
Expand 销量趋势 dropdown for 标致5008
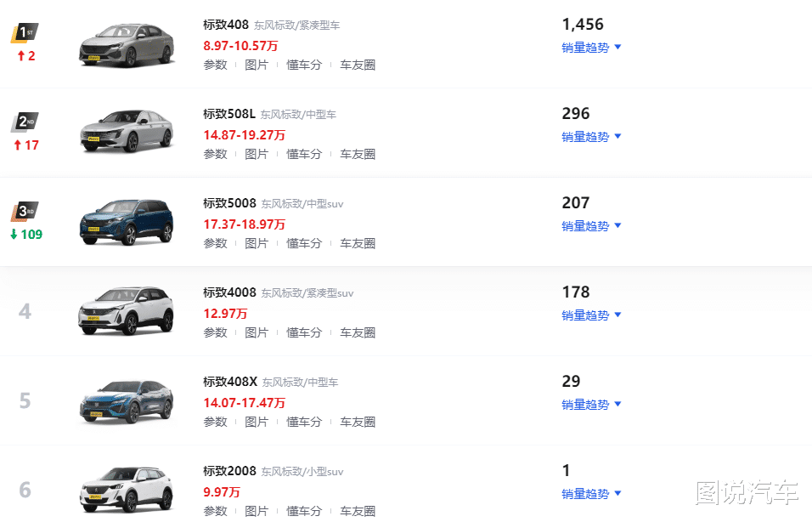pyautogui.click(x=591, y=226)
